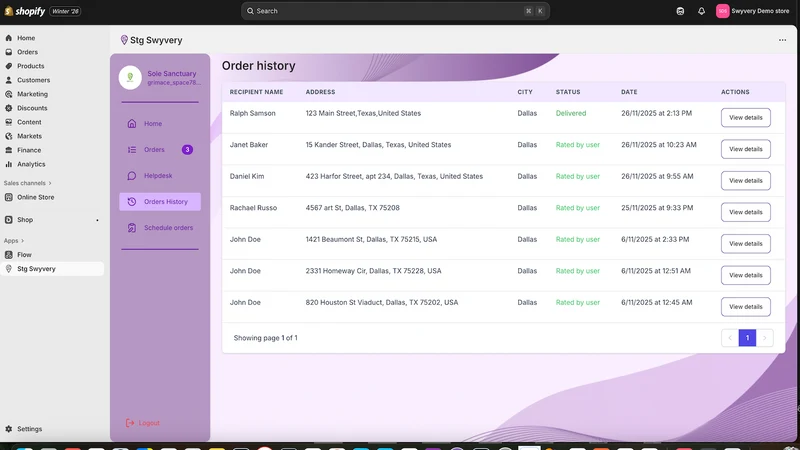
Task: Click the Shop channel icon
Action: (9, 220)
